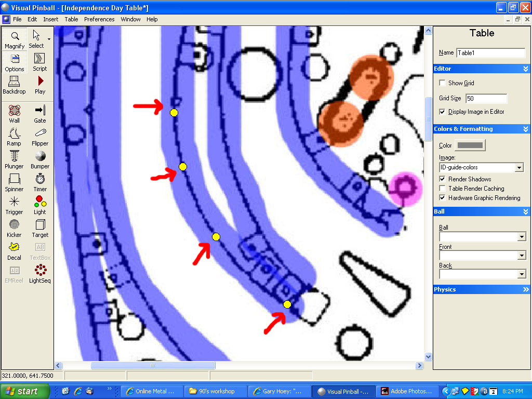The image size is (532, 399).
Task: Select the Plunger tool
Action: 15,159
